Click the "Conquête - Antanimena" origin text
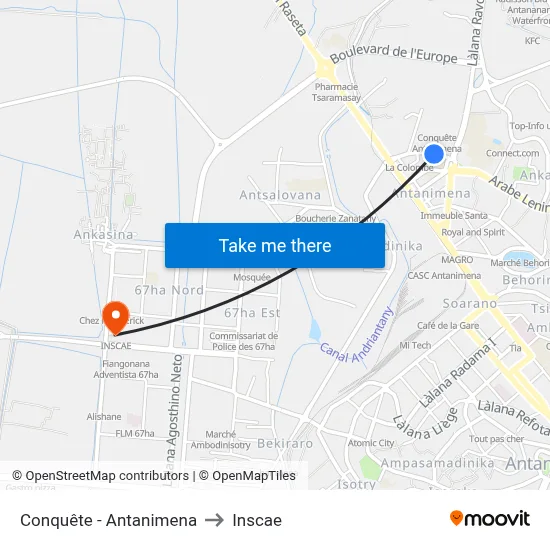 tap(108, 520)
